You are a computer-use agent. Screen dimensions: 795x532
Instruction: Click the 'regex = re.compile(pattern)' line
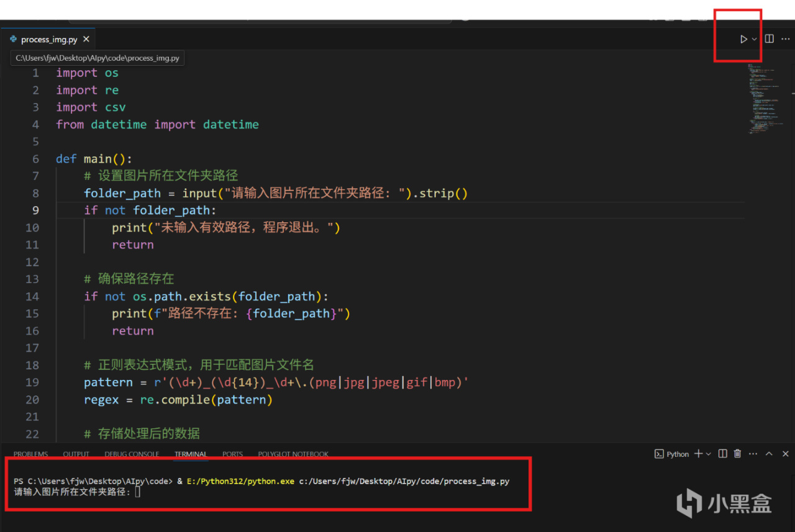pyautogui.click(x=178, y=400)
